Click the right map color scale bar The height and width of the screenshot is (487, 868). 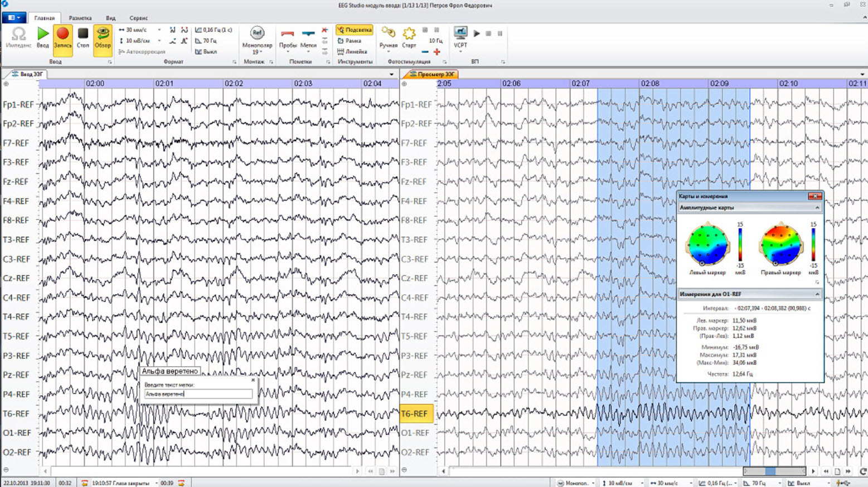[813, 245]
